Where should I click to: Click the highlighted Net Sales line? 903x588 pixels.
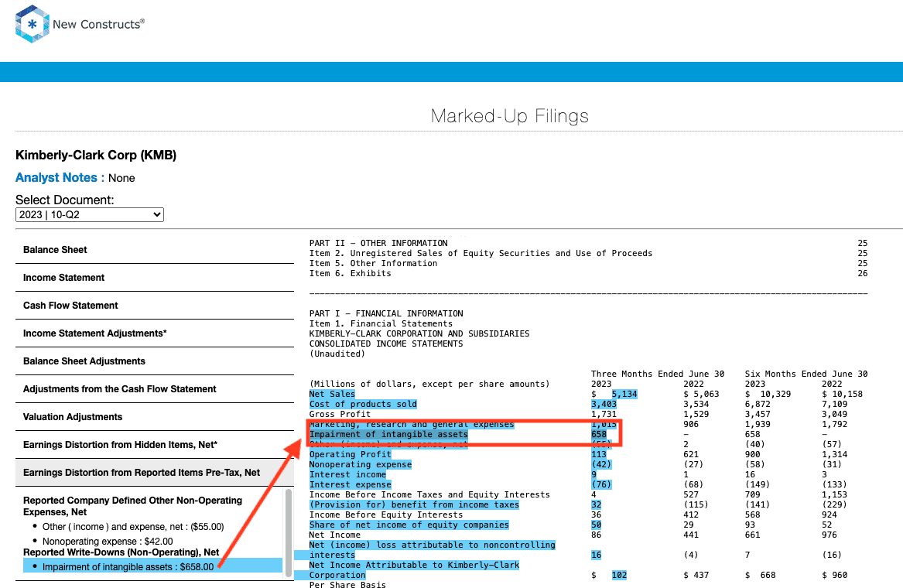point(332,394)
